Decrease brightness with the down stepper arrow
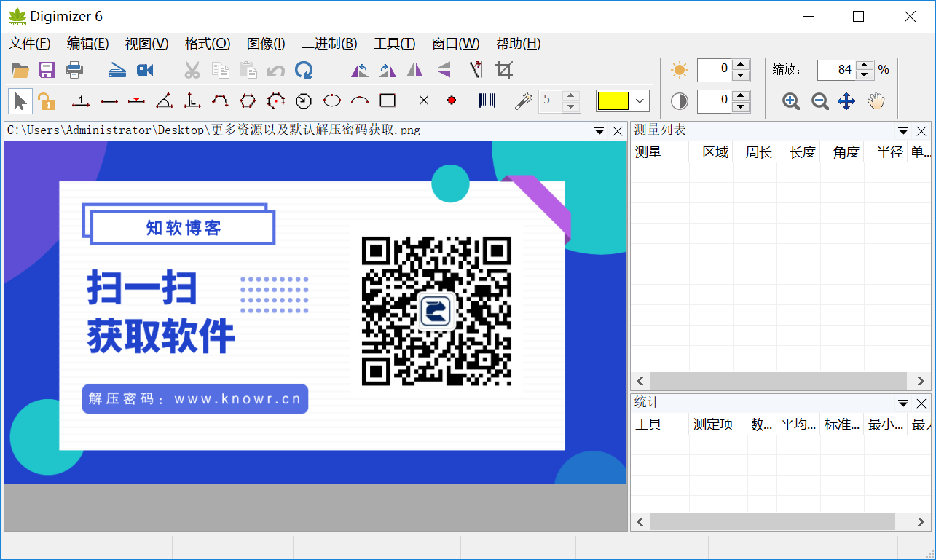 tap(742, 76)
